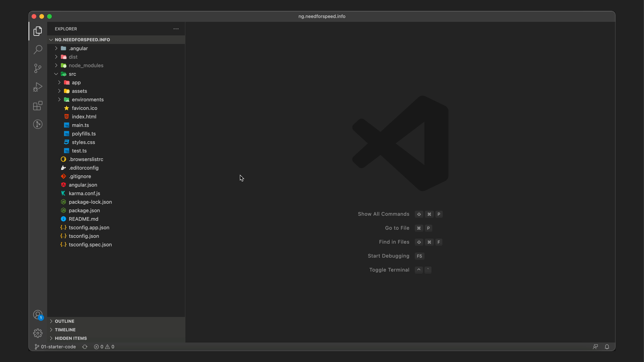This screenshot has height=362, width=644.
Task: Expand the .angular folder
Action: [116, 49]
